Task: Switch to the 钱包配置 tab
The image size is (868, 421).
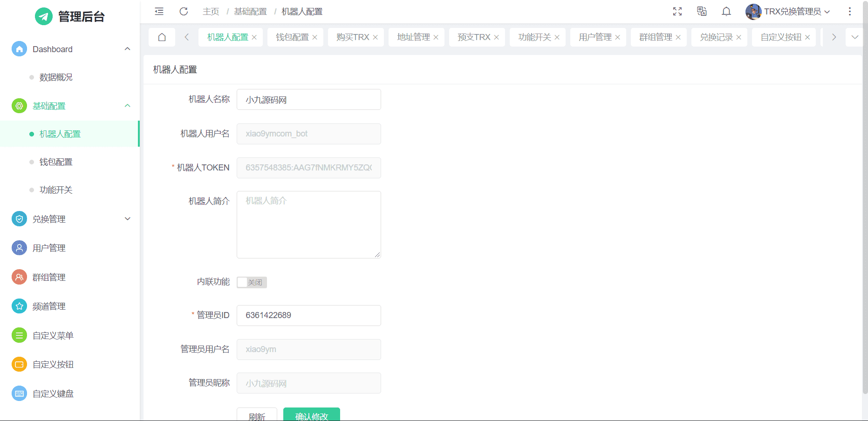Action: pyautogui.click(x=292, y=37)
